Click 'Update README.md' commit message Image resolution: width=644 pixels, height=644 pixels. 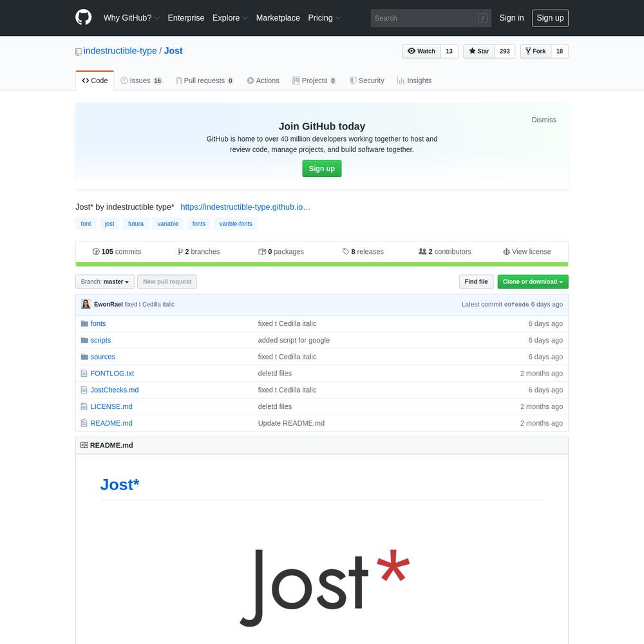pyautogui.click(x=291, y=423)
